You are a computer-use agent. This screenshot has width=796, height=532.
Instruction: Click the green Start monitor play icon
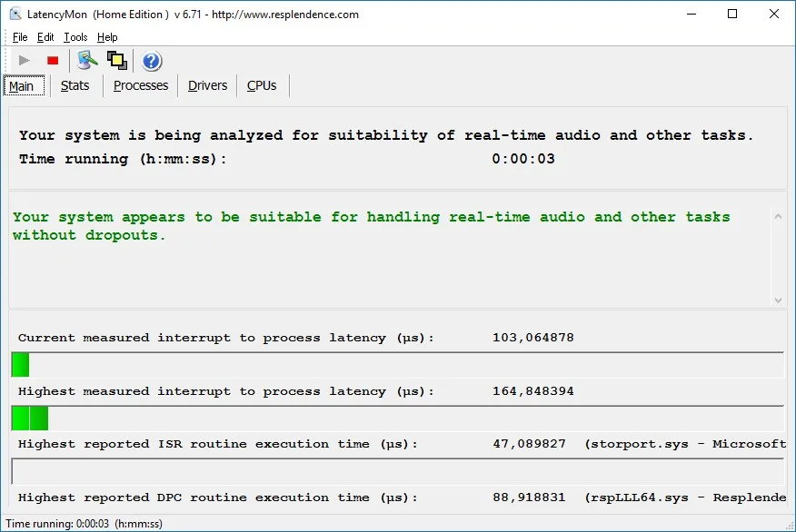coord(24,60)
